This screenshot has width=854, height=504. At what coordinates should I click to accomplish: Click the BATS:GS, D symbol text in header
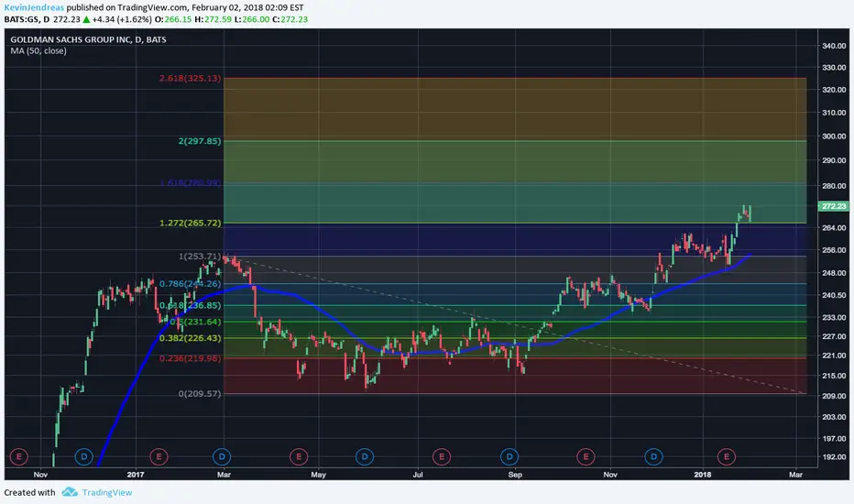tap(27, 19)
